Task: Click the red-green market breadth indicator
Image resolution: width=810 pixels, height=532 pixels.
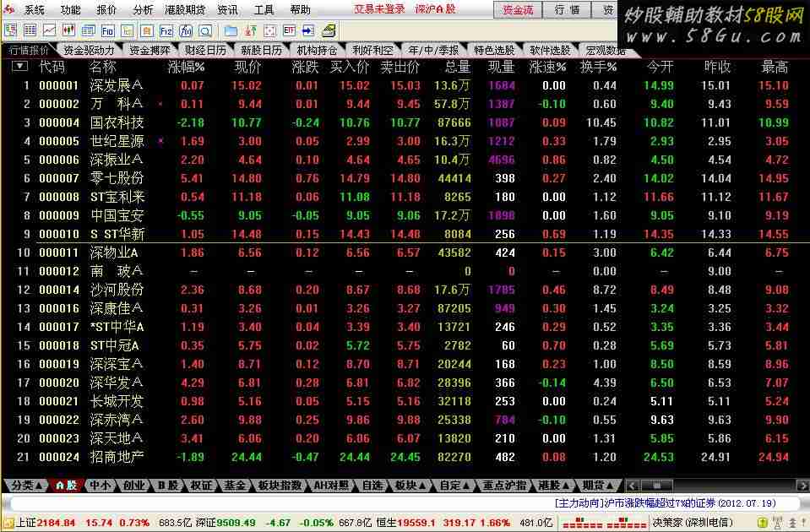Action: point(603,524)
